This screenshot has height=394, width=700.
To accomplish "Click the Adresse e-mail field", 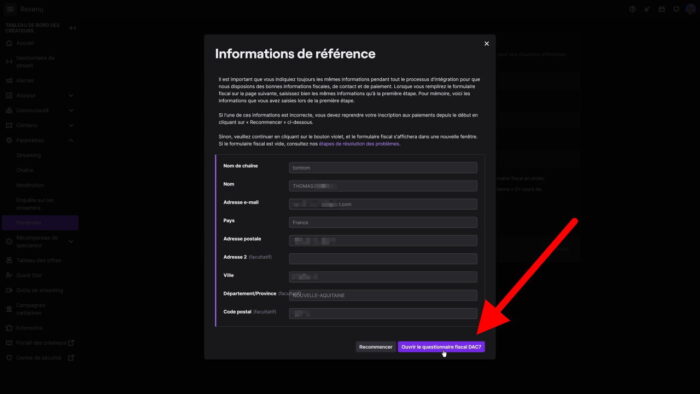I will click(383, 204).
